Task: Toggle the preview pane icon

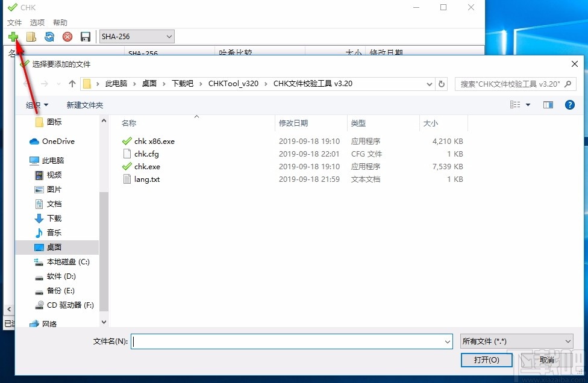Action: point(548,105)
